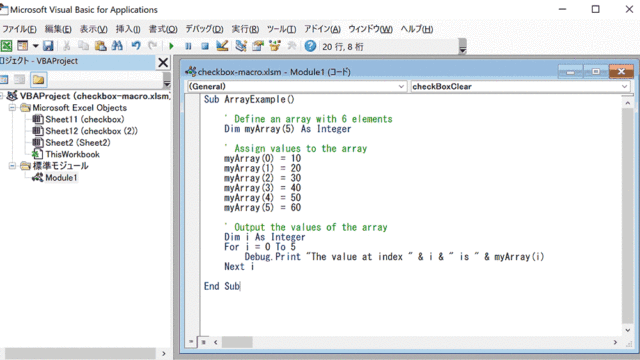Image resolution: width=640 pixels, height=360 pixels.
Task: Click Full Module View button
Action: (x=203, y=342)
